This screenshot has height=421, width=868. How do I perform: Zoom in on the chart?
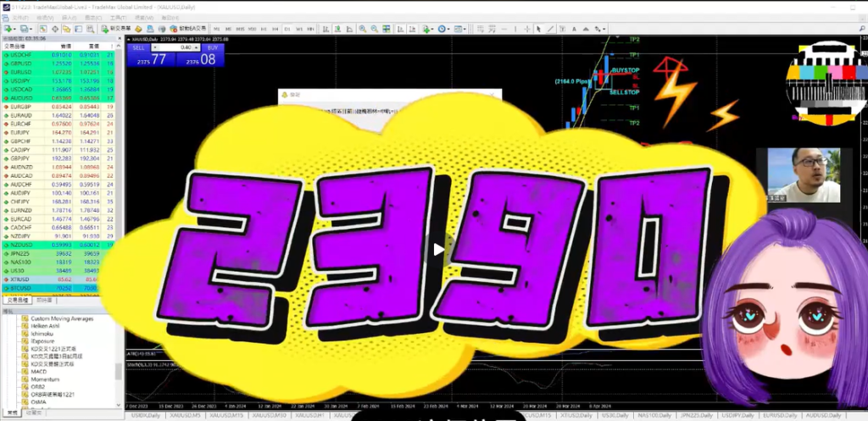(362, 29)
